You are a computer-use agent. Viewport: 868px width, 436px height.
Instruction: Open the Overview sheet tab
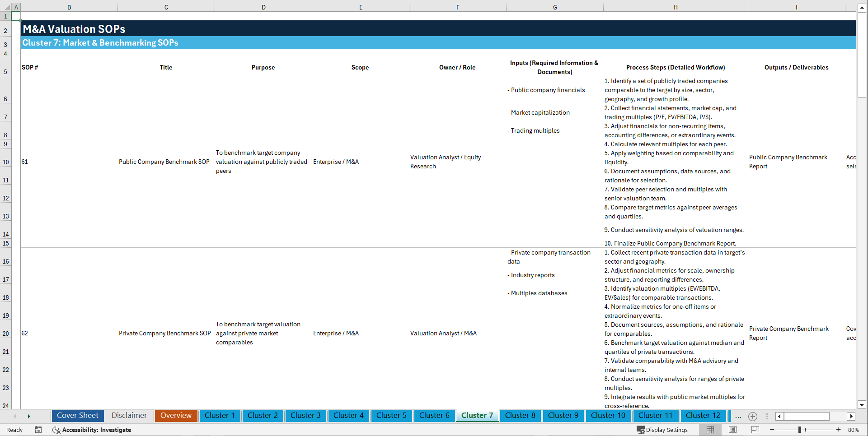pyautogui.click(x=176, y=416)
